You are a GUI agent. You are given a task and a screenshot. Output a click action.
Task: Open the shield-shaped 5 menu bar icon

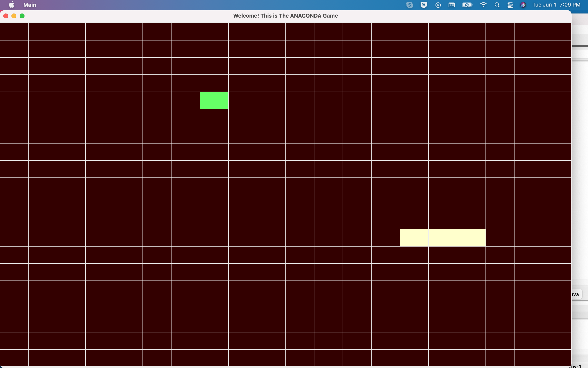(424, 5)
